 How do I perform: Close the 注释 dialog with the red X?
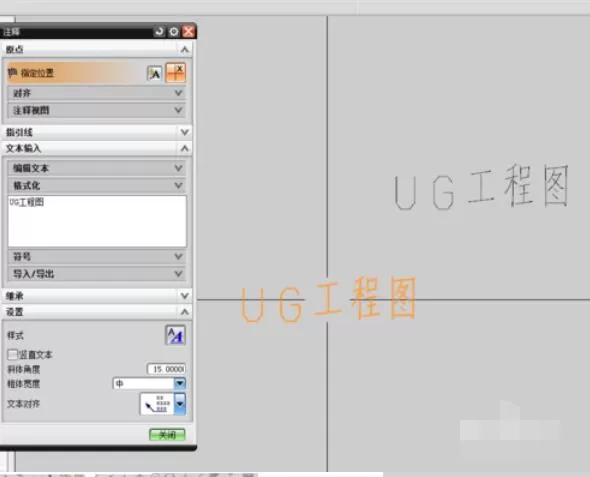click(x=189, y=32)
